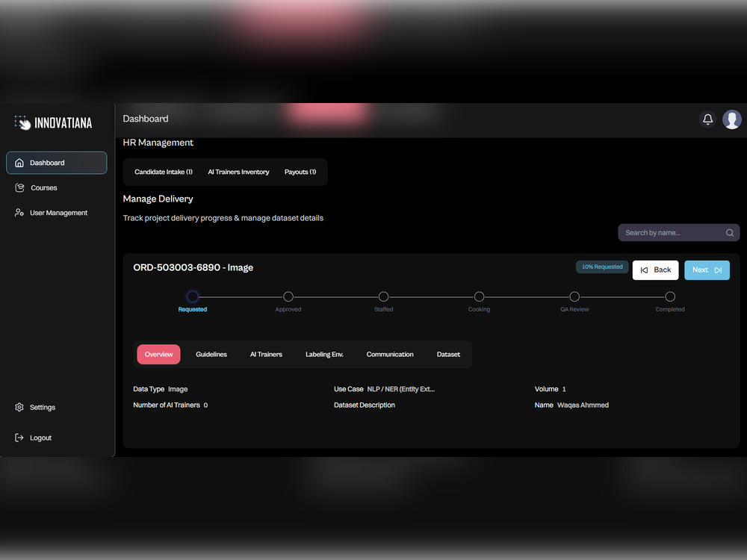747x560 pixels.
Task: Click the name Waqas Ahmmed
Action: 583,405
